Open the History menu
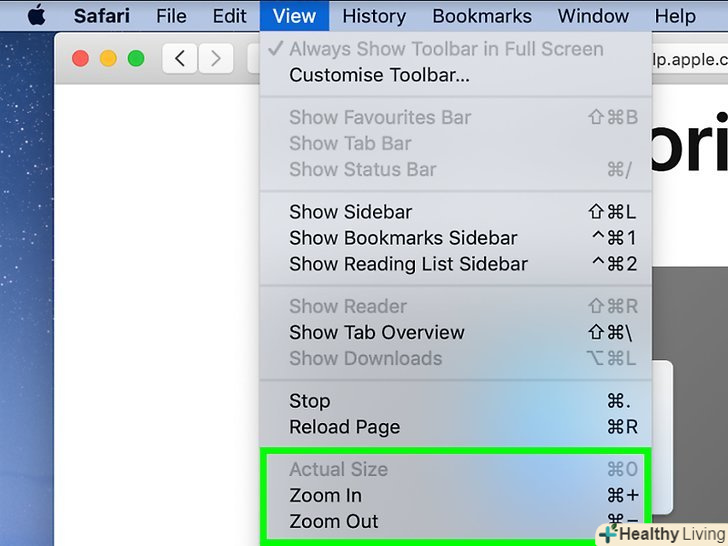 pyautogui.click(x=373, y=16)
